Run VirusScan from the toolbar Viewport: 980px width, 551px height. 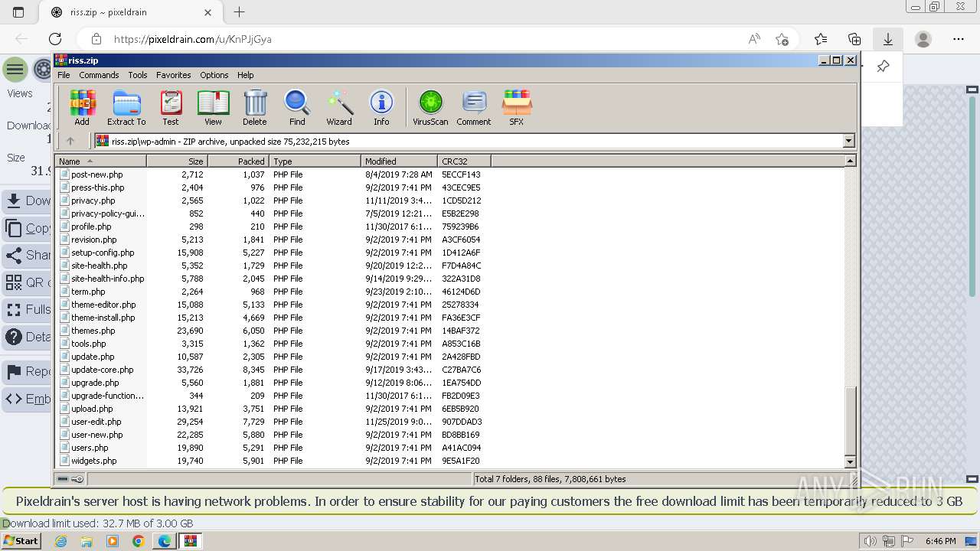[430, 107]
